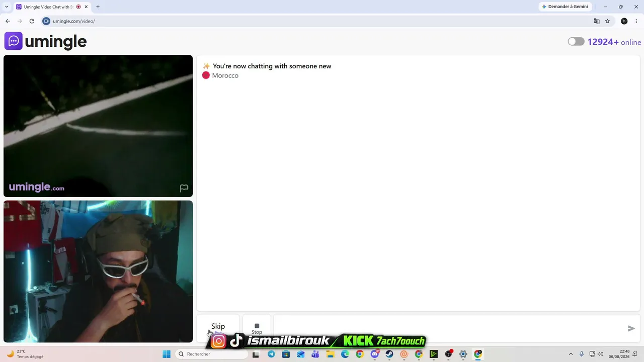The image size is (644, 362).
Task: Click the Demander à Gemini button
Action: [x=565, y=7]
